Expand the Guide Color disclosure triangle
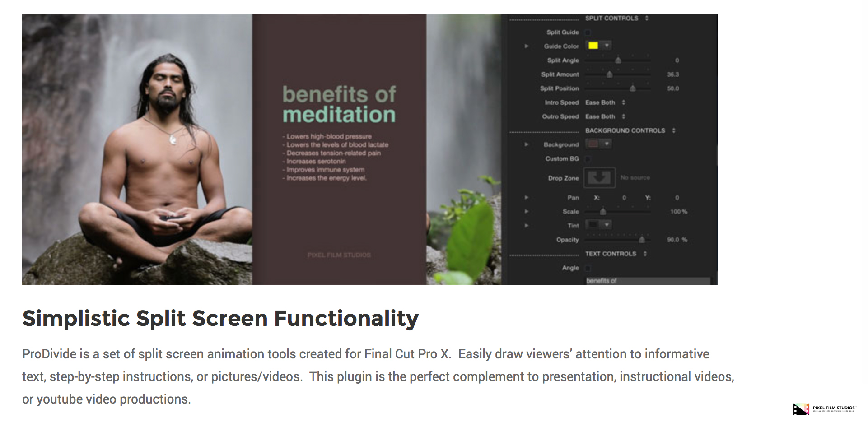The image size is (868, 427). [x=526, y=46]
